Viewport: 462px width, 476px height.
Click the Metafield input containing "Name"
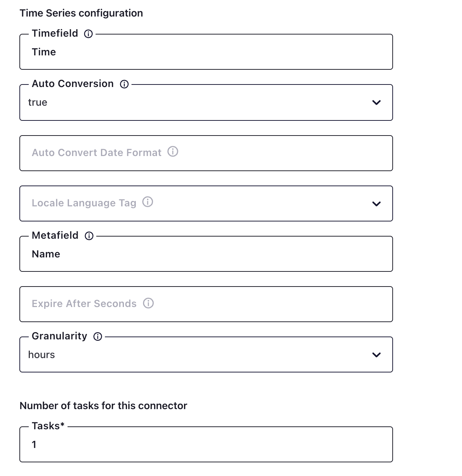point(206,254)
